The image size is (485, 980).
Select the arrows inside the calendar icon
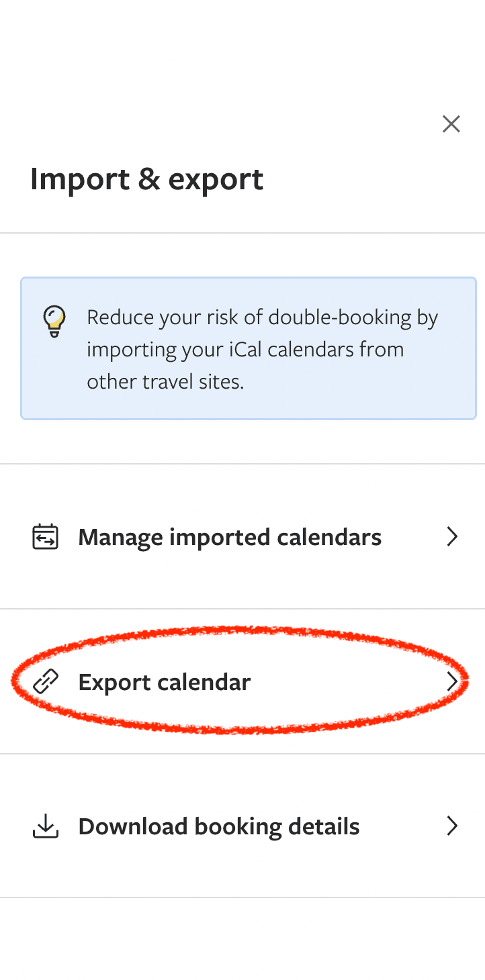coord(44,538)
